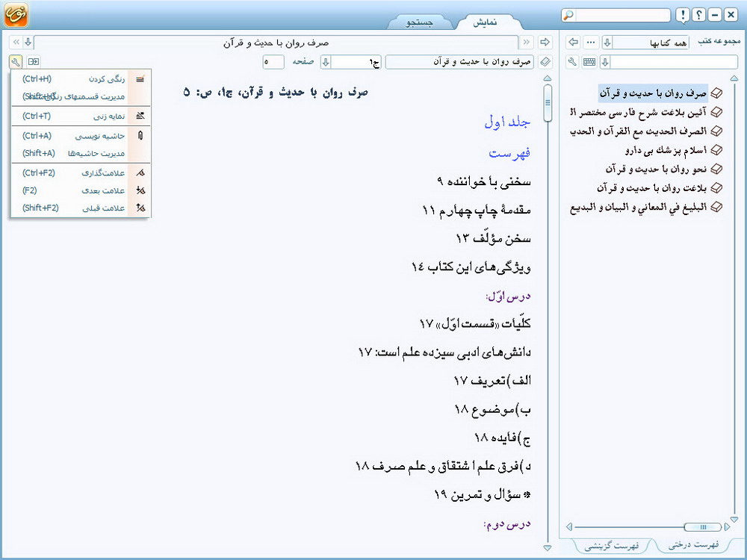Click the سؤال و تمرین ۱۹ entry
The width and height of the screenshot is (747, 560).
(482, 495)
